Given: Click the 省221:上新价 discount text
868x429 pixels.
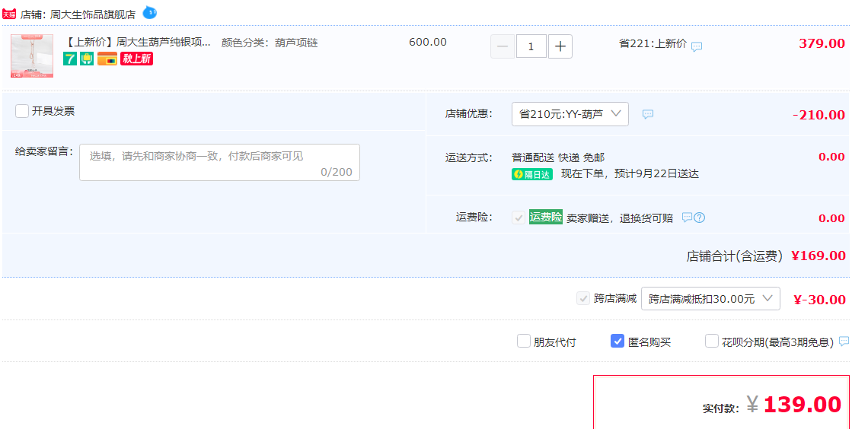Looking at the screenshot, I should click(x=653, y=43).
